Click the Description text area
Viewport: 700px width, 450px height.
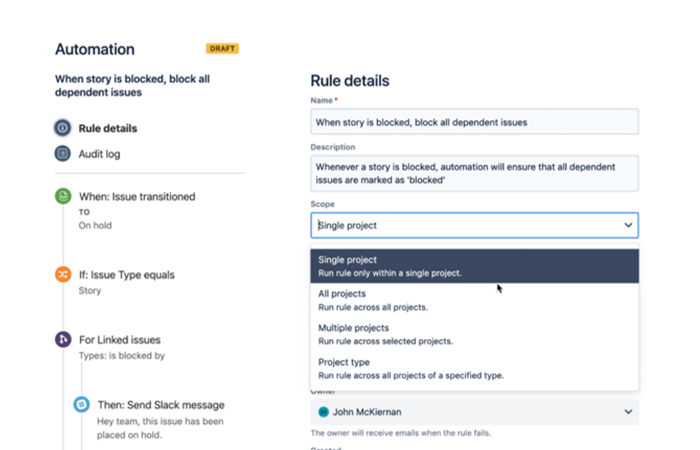(474, 172)
